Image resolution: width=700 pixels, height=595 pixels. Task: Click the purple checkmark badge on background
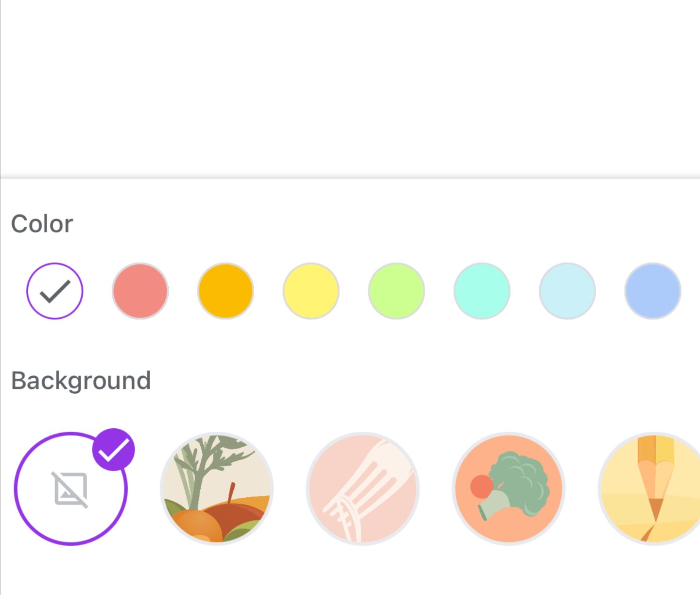(x=114, y=450)
